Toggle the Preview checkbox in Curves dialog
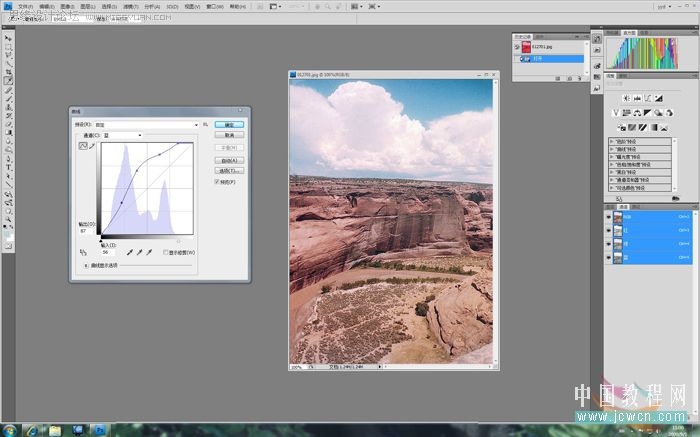 coord(217,182)
